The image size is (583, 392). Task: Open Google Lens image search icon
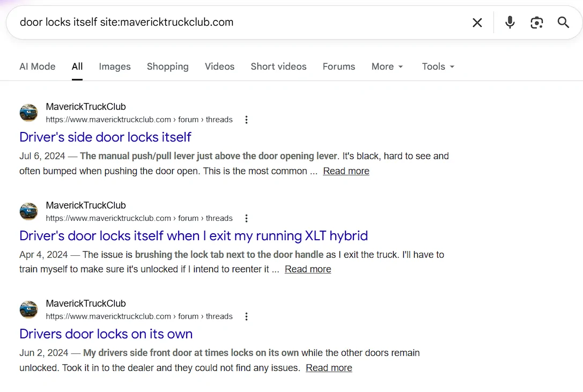(536, 23)
